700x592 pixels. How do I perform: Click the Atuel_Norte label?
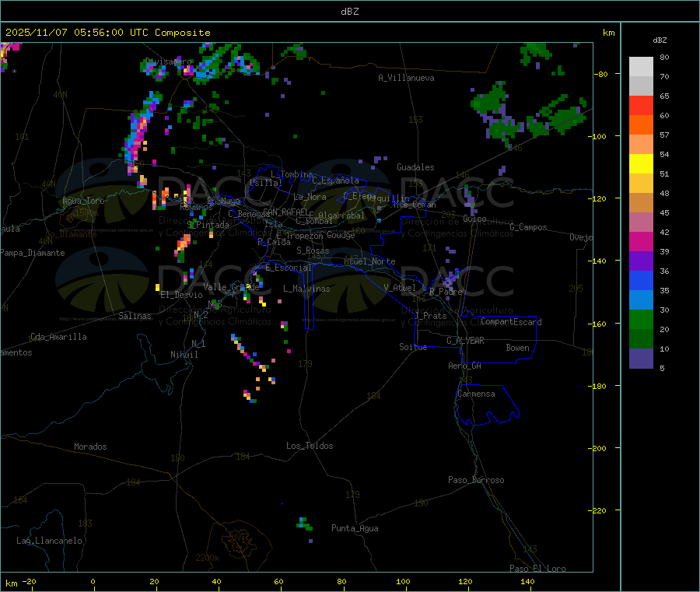[369, 261]
